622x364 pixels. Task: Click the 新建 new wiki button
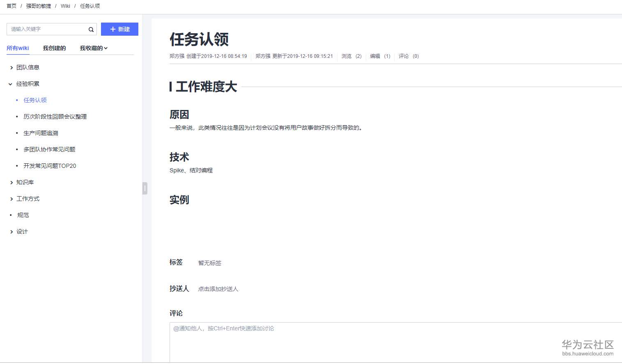(119, 29)
